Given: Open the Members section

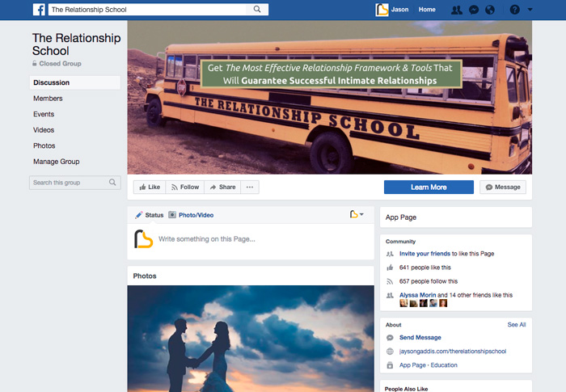Looking at the screenshot, I should pyautogui.click(x=48, y=98).
